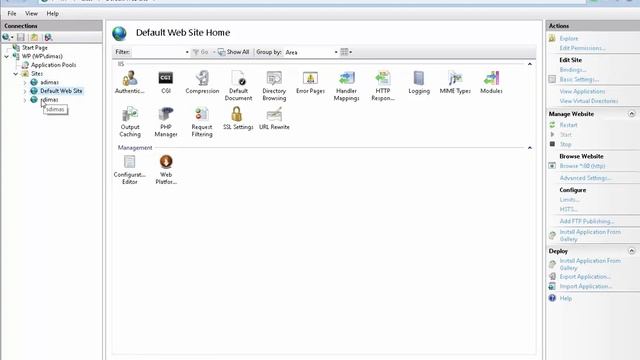
Task: Open Request Filtering feature
Action: (x=202, y=122)
